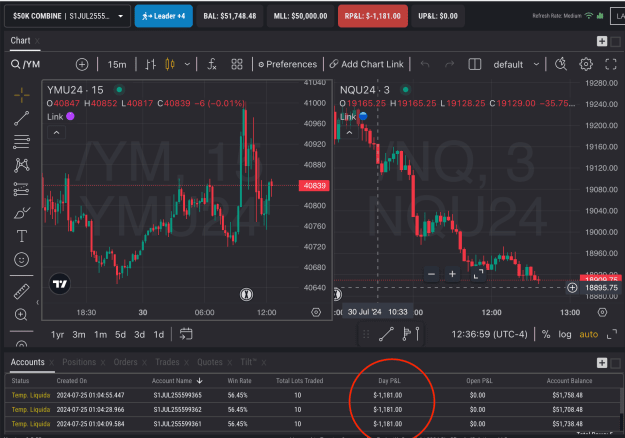
Task: Set range to 3m
Action: (x=79, y=334)
